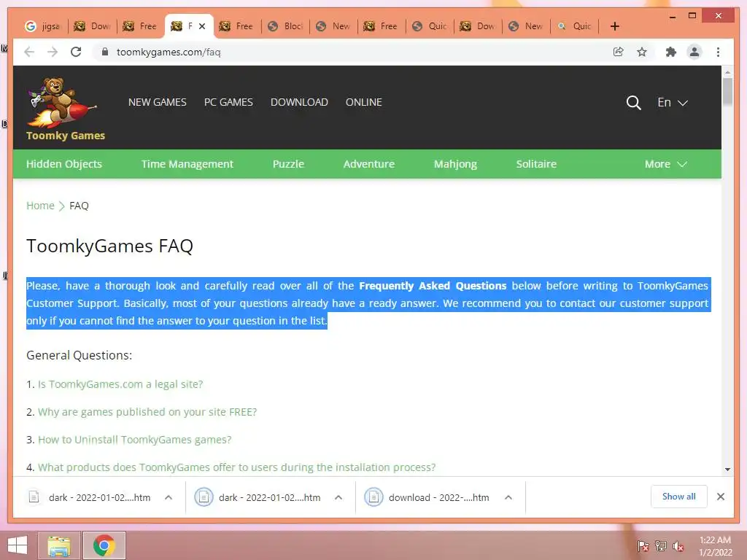Open the Chrome profile avatar
The width and height of the screenshot is (747, 560).
694,52
